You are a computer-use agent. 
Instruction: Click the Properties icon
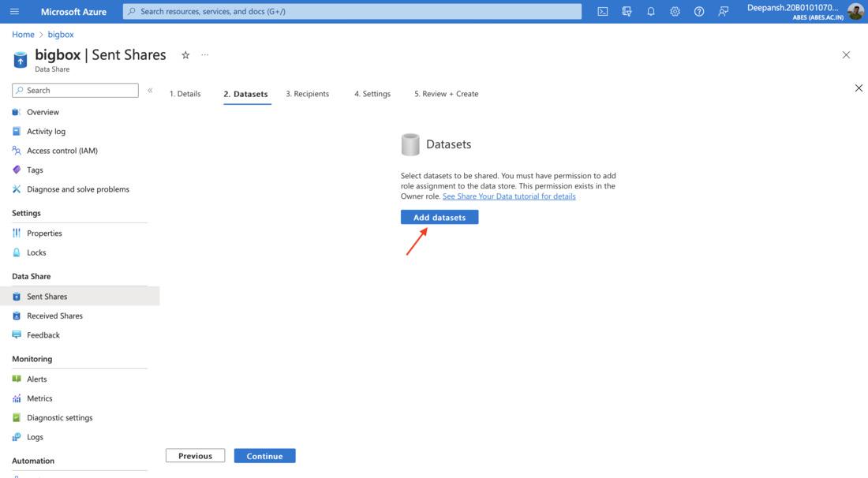pyautogui.click(x=17, y=233)
